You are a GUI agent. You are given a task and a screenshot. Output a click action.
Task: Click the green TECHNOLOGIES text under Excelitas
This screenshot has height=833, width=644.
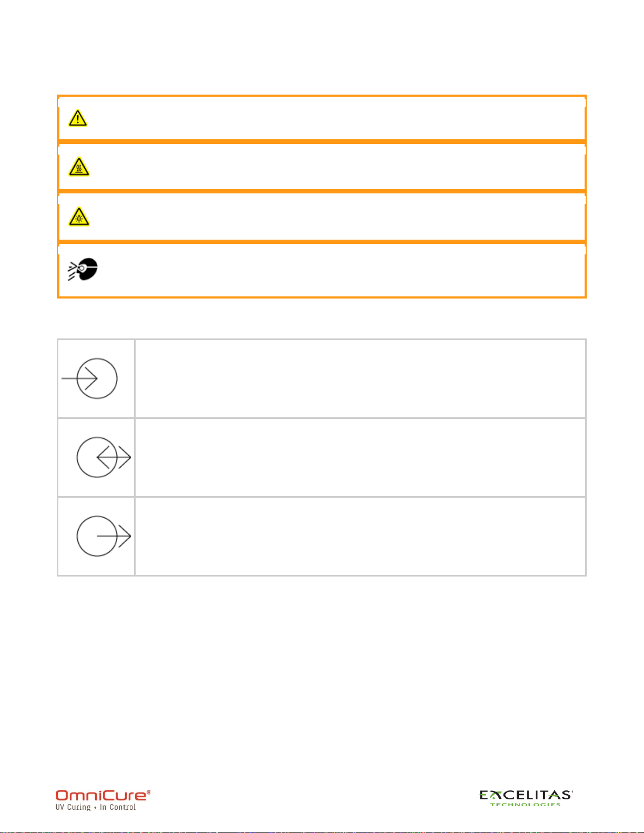pyautogui.click(x=525, y=804)
